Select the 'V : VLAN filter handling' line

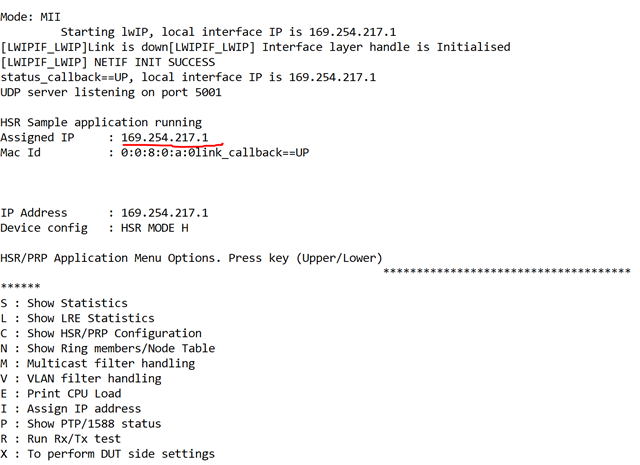pos(81,378)
